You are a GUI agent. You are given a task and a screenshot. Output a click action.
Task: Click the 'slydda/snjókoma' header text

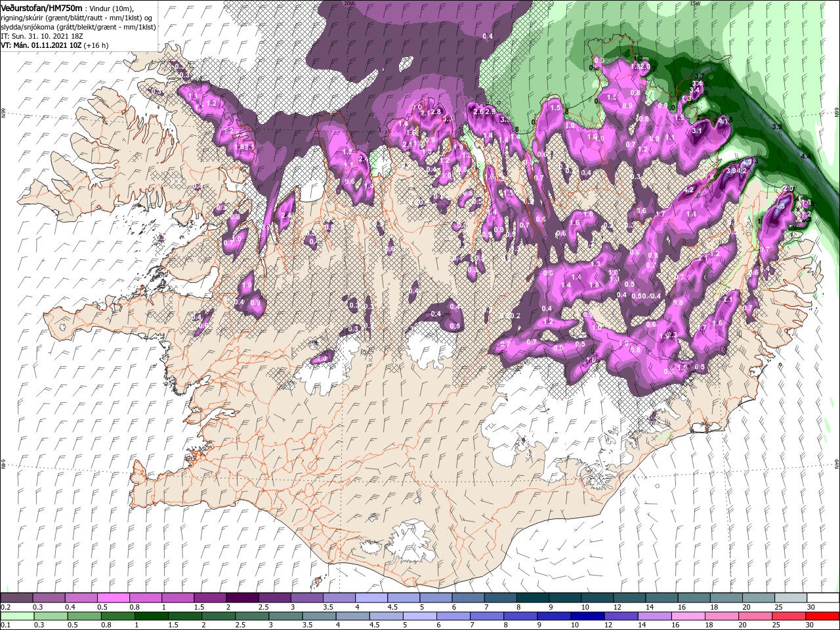(x=27, y=27)
